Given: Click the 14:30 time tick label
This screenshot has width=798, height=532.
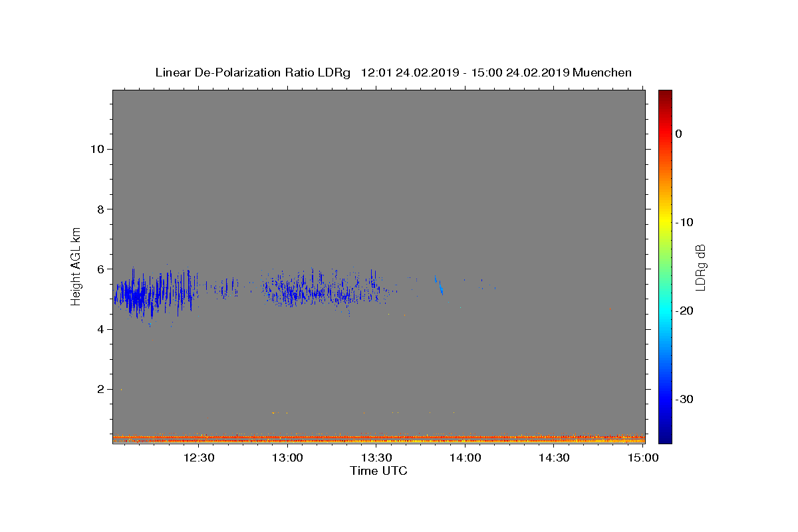Looking at the screenshot, I should click(x=554, y=458).
